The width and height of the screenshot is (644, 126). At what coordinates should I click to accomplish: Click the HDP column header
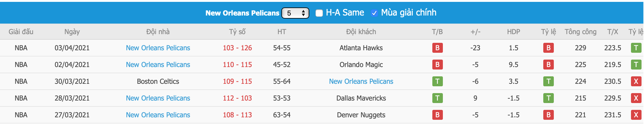513,32
